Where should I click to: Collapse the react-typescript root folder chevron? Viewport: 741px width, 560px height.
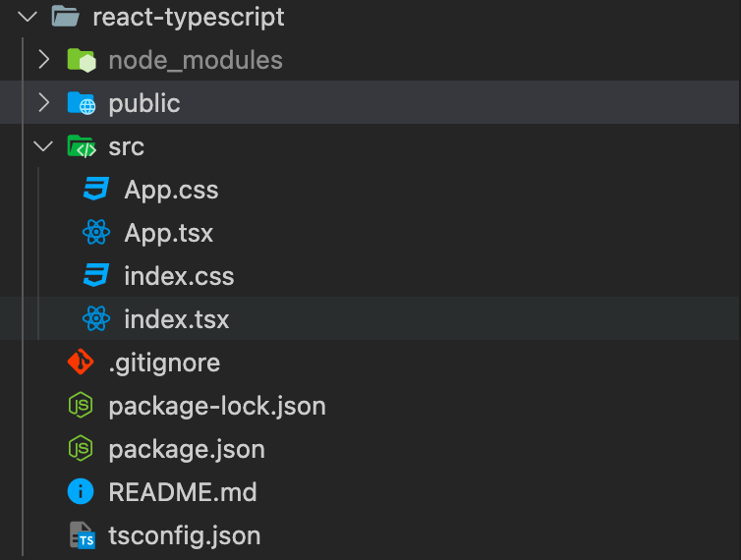(x=28, y=17)
